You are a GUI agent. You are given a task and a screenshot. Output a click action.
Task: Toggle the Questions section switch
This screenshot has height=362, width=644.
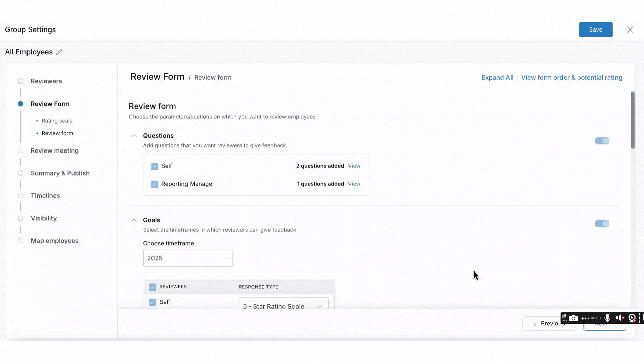[x=602, y=141]
